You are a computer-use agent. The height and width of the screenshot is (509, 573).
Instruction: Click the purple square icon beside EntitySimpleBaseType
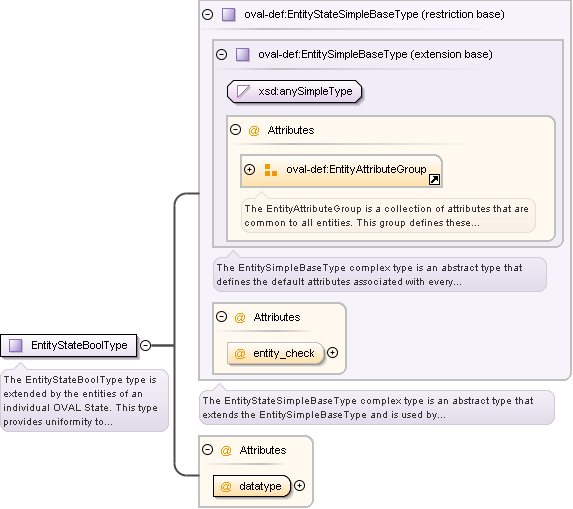pos(243,54)
